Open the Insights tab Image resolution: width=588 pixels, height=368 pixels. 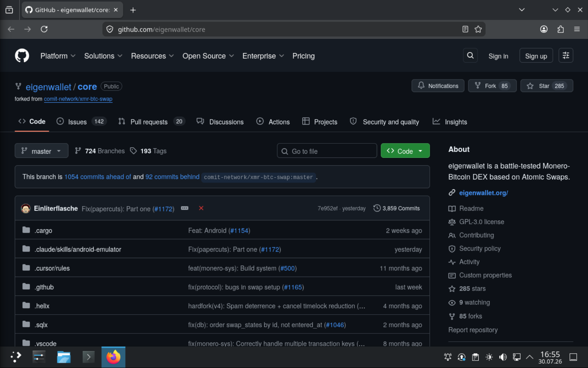tap(450, 122)
